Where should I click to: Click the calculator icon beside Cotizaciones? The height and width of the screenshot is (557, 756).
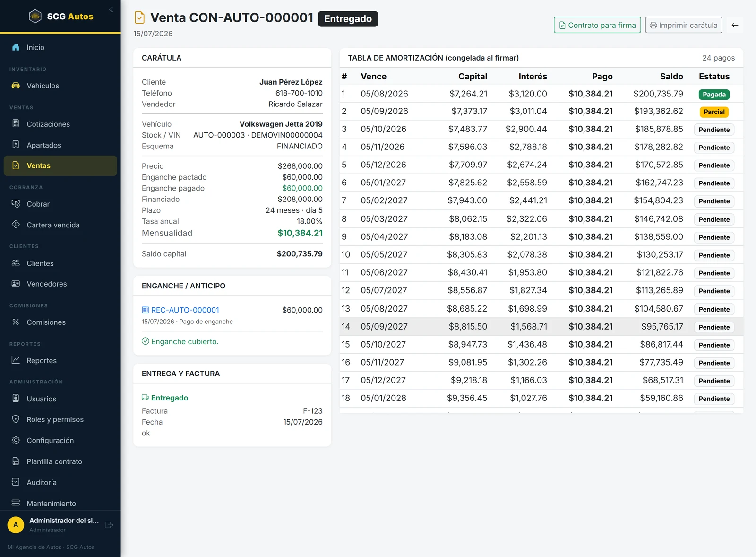16,123
